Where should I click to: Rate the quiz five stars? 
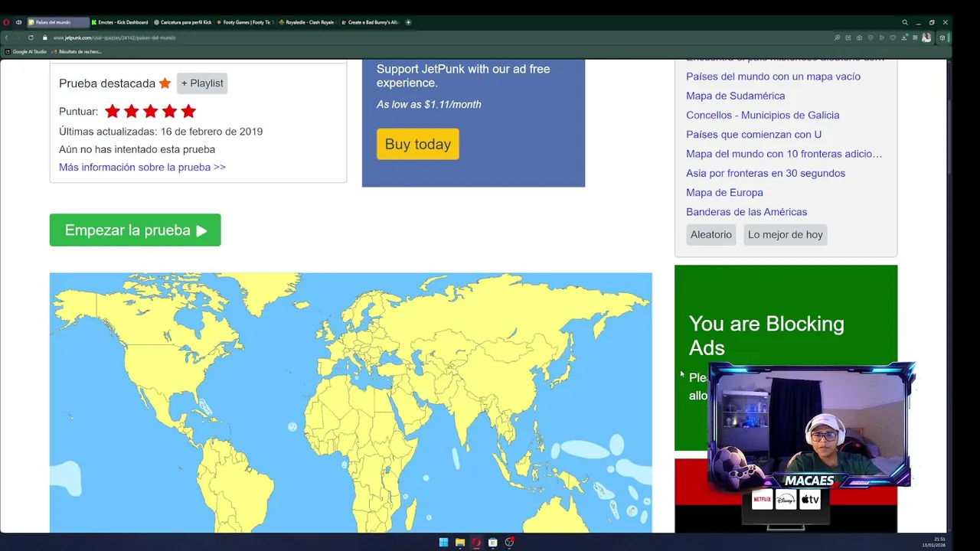coord(188,112)
